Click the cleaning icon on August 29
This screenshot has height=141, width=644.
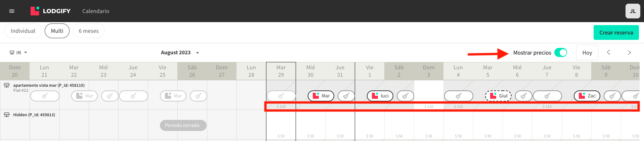click(281, 96)
